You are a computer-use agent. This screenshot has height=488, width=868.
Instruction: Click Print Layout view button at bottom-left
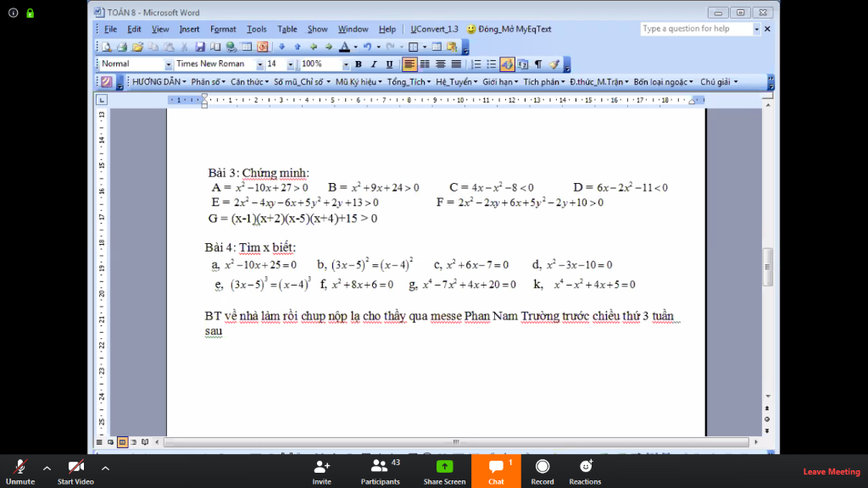(x=122, y=442)
